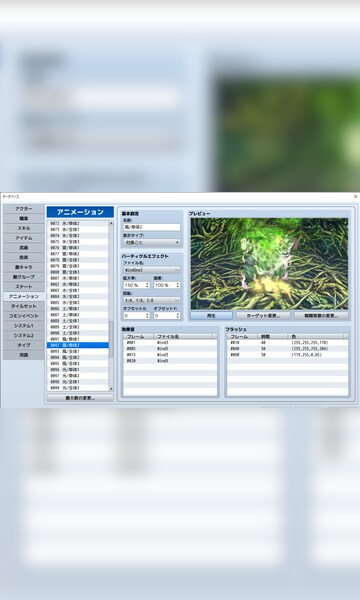Open the particle effect ファイル名 selector
The image size is (360, 600).
click(x=151, y=270)
